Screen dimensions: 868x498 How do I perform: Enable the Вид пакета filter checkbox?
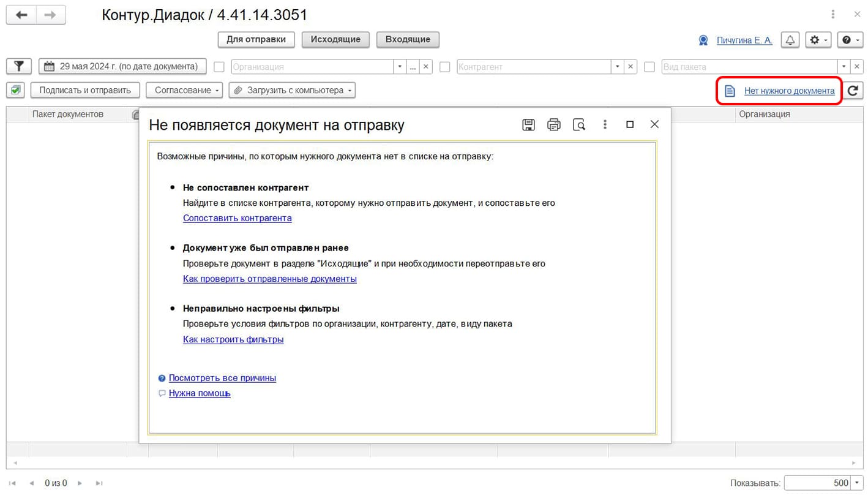pyautogui.click(x=650, y=67)
